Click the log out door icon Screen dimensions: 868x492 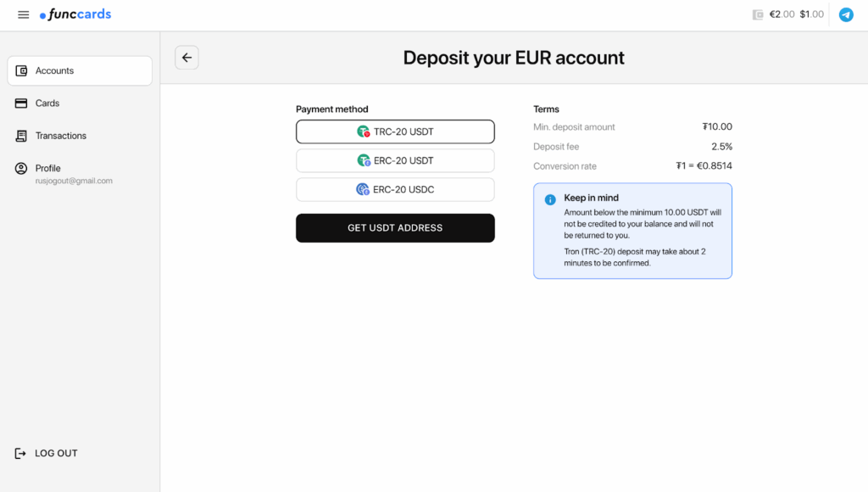pos(20,454)
